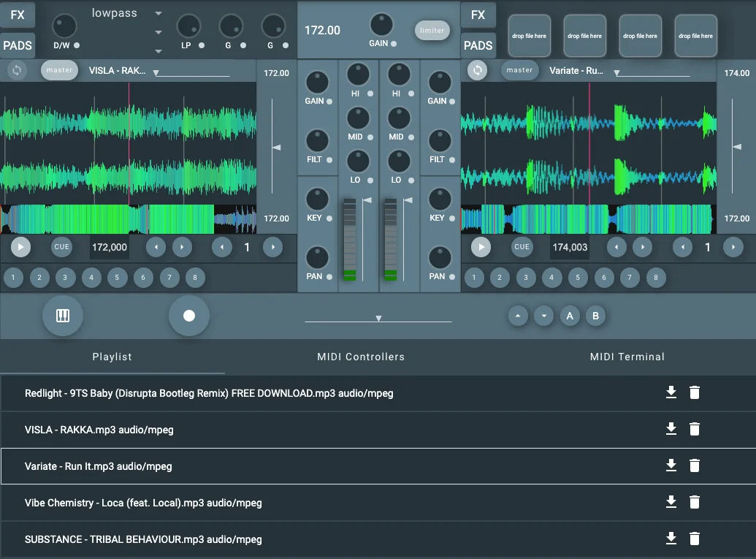Trigger hot cue 1 on left deck

click(x=13, y=278)
